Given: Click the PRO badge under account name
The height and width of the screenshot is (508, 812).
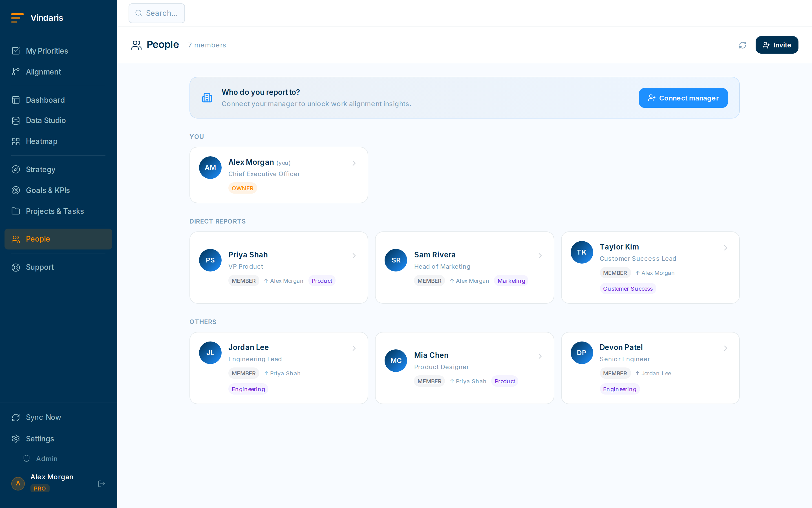Looking at the screenshot, I should [x=39, y=489].
